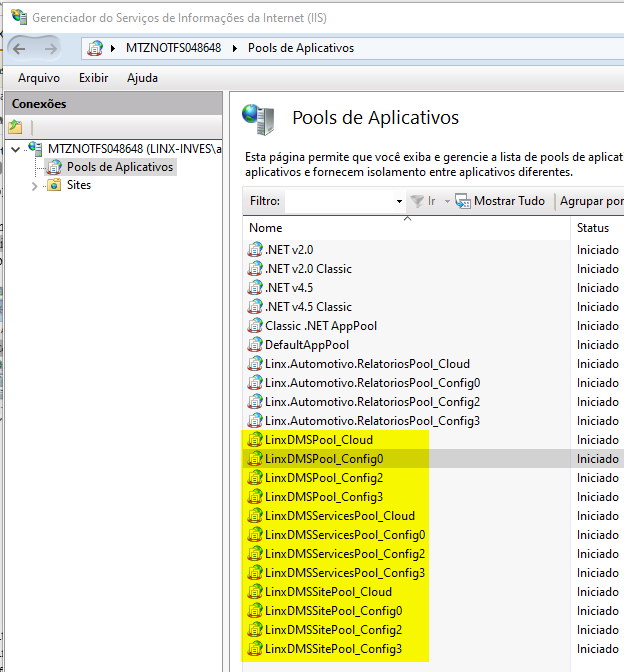
Task: Click icon of DefaultAppPool
Action: (255, 345)
